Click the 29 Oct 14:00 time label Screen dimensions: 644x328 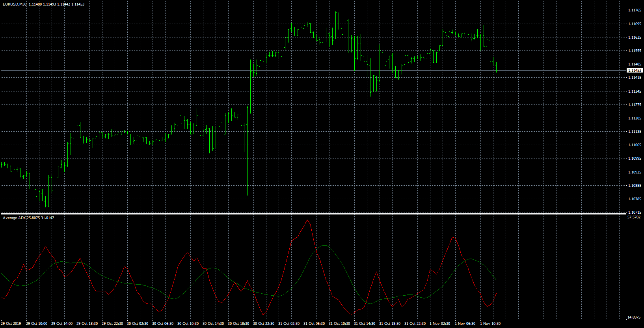[62, 324]
